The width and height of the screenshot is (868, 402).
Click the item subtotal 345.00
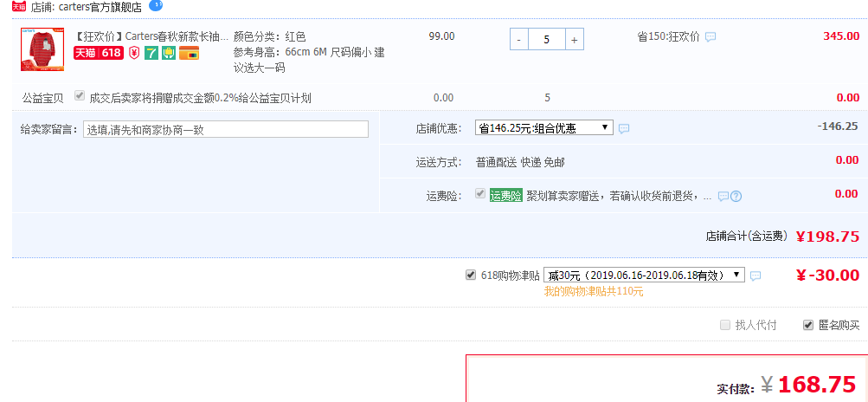[841, 36]
